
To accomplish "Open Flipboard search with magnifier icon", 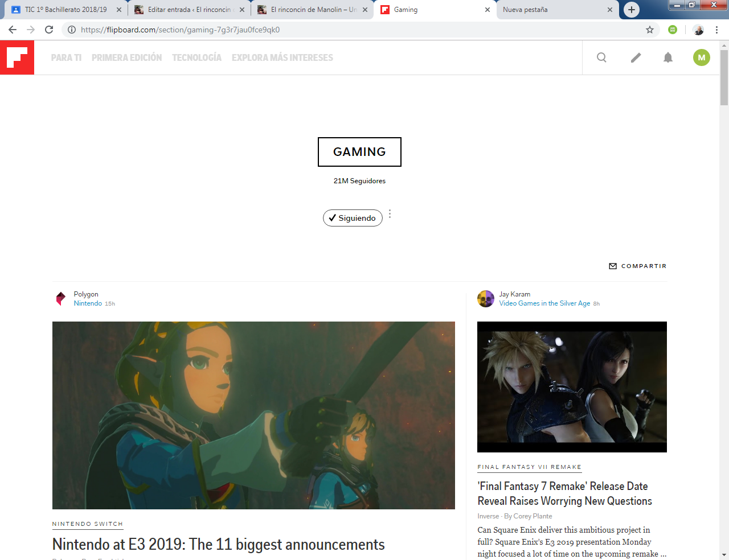I will pyautogui.click(x=601, y=57).
